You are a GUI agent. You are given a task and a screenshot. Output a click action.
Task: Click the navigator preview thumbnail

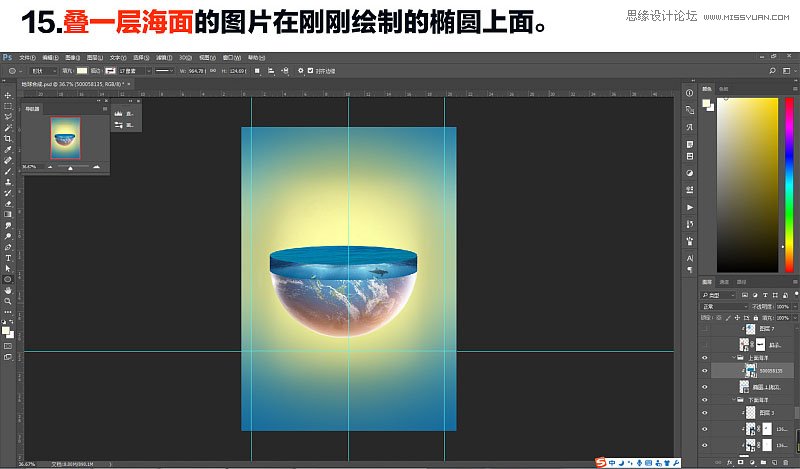point(65,138)
